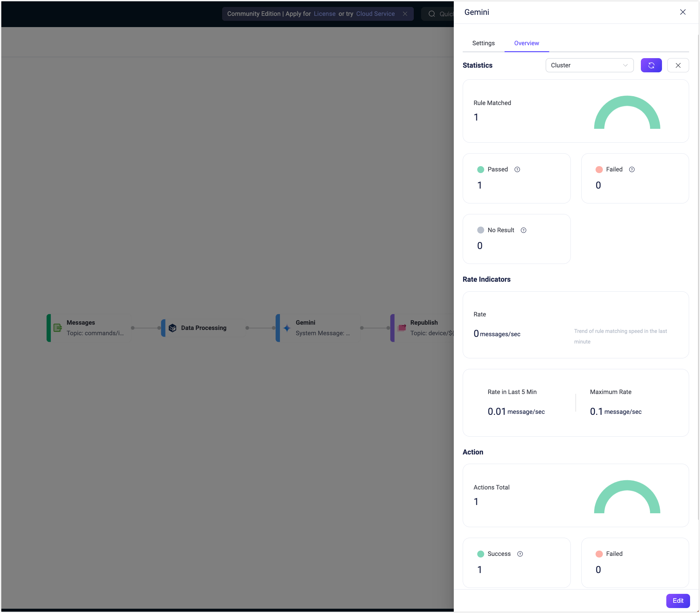Dismiss the Community Edition banner
This screenshot has height=613, width=700.
405,14
